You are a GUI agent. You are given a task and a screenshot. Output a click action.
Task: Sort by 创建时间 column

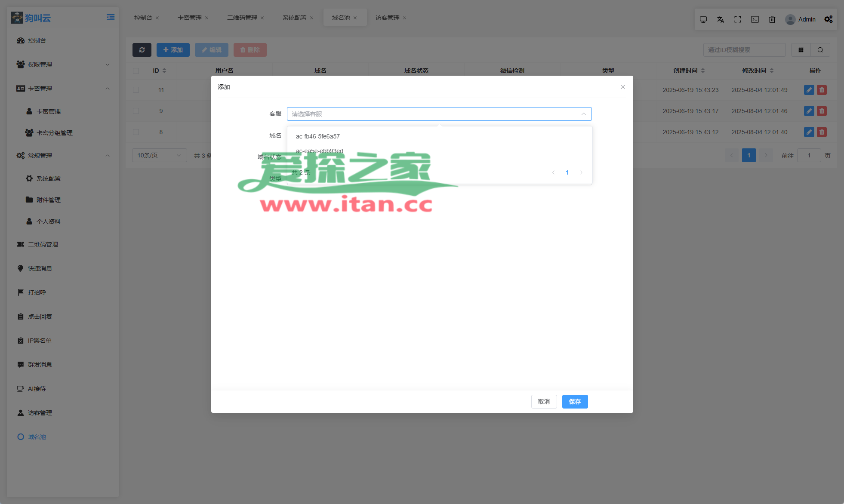(x=703, y=71)
